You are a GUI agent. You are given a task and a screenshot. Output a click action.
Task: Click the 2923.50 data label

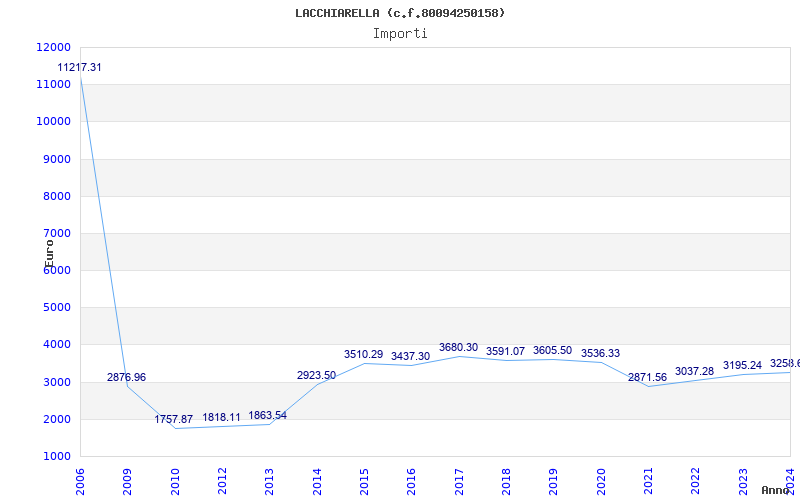click(x=316, y=376)
